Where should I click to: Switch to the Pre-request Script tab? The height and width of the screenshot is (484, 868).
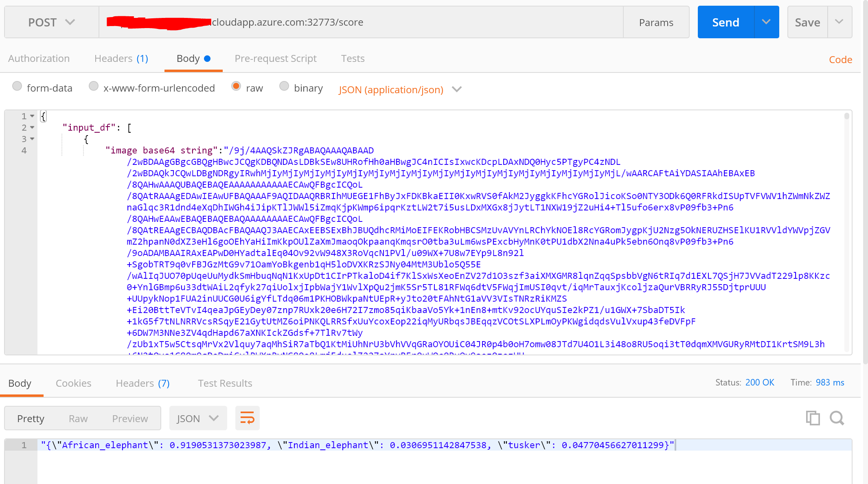[x=275, y=59]
